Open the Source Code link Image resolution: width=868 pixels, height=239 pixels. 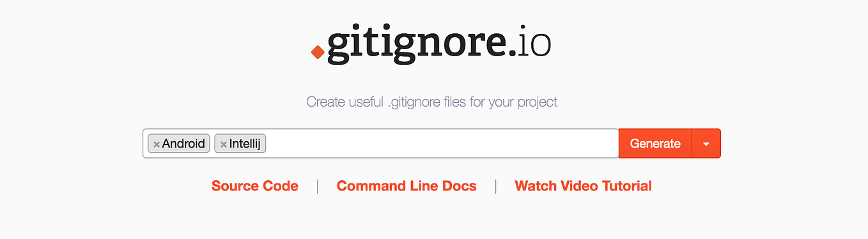point(255,186)
